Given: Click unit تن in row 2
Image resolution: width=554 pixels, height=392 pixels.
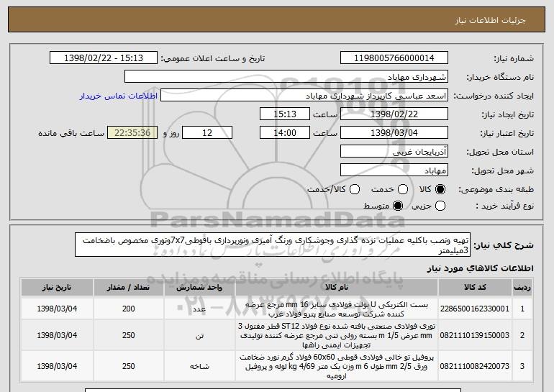Looking at the screenshot, I should click(x=199, y=336).
